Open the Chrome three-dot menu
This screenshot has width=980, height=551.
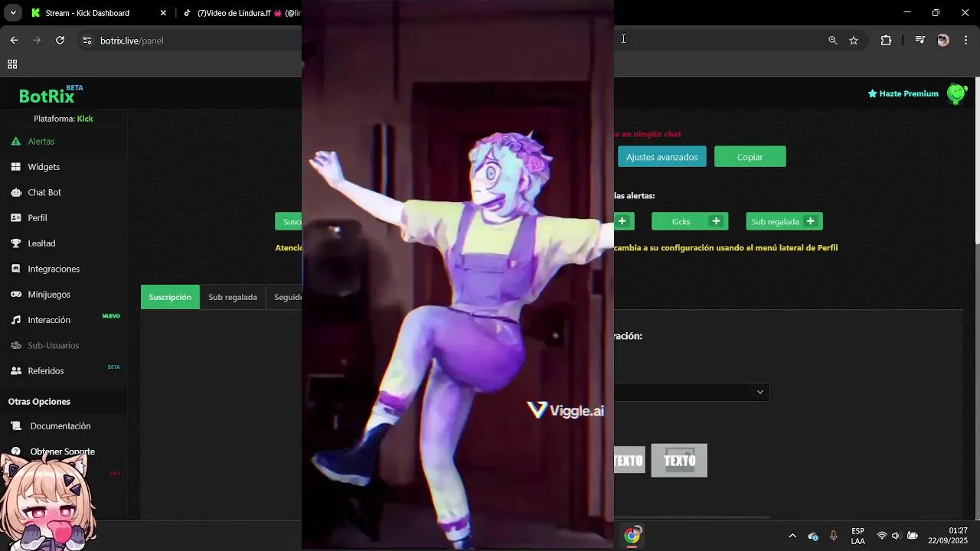point(965,41)
